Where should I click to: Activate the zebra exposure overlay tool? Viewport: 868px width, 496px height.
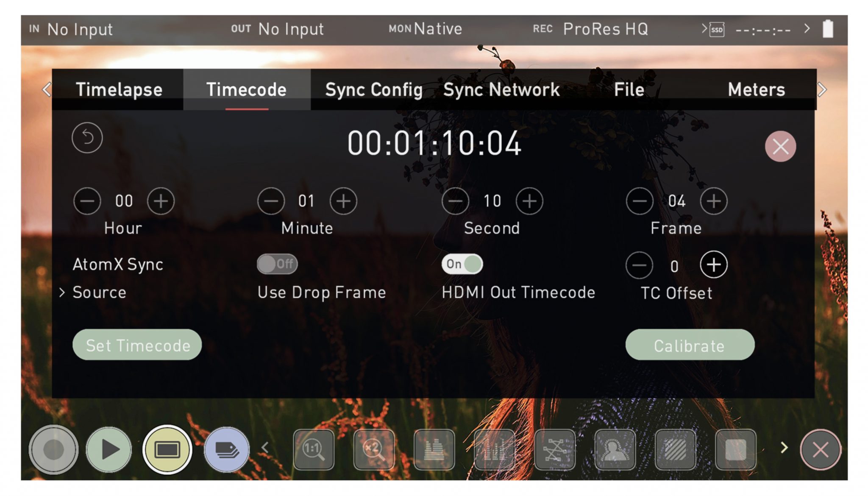click(675, 449)
